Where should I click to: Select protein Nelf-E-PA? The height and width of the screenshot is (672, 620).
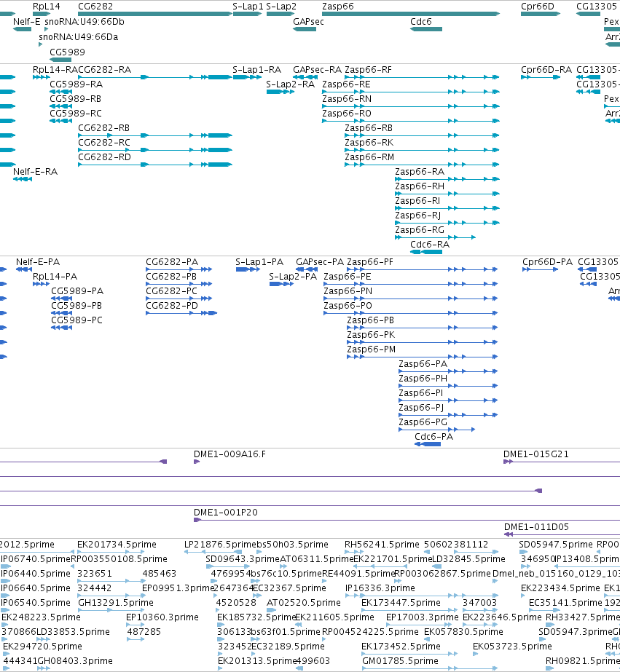coord(38,262)
